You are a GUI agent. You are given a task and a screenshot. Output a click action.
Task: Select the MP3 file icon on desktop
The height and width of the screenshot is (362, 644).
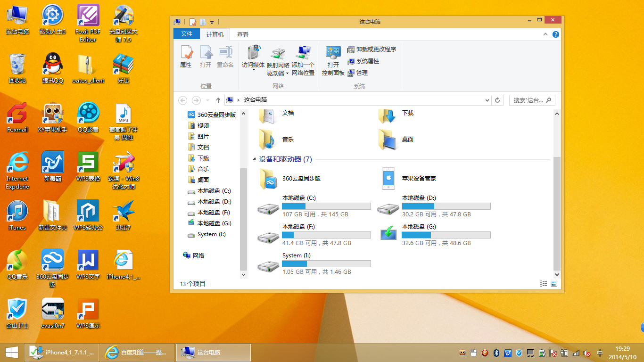click(x=124, y=114)
